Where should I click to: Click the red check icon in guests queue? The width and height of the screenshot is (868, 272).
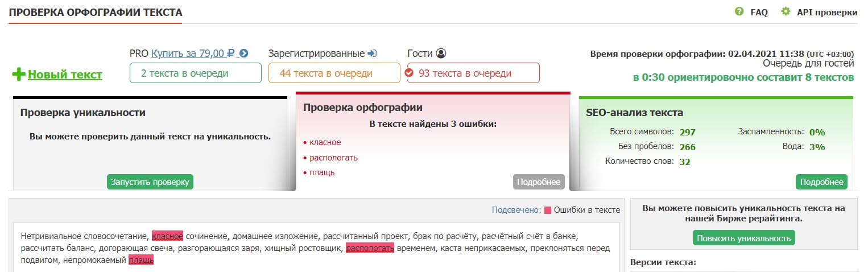(408, 73)
